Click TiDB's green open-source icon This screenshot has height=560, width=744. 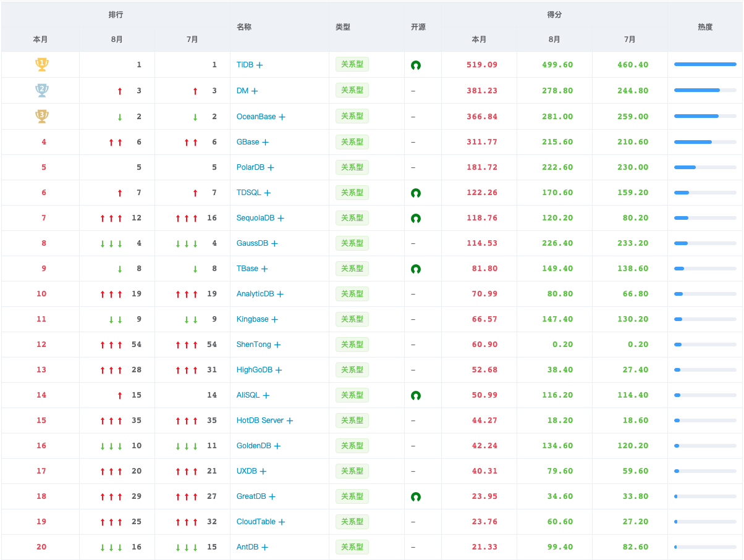pos(416,65)
